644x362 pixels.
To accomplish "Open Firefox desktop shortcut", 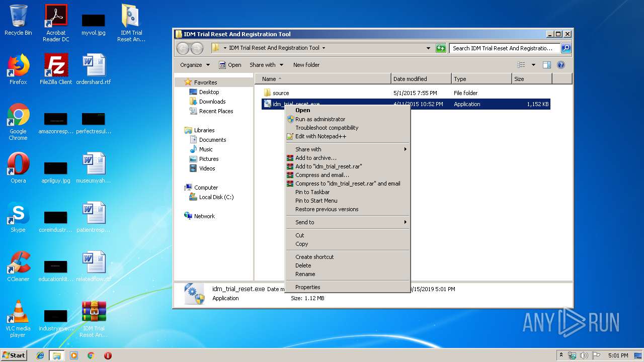I will point(18,69).
